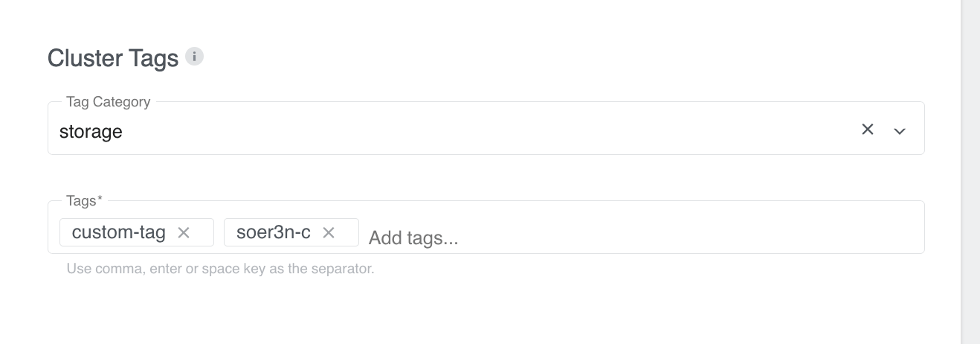Expand the Tag Category dropdown chevron

(x=900, y=131)
